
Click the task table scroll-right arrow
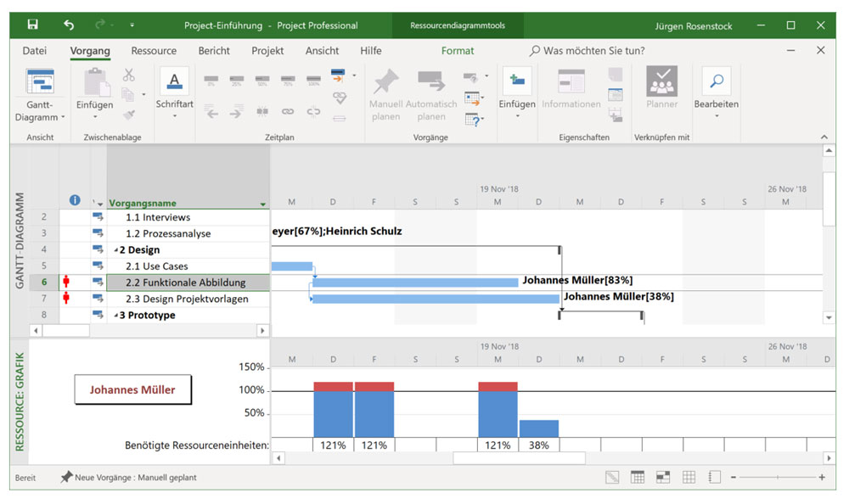point(262,330)
